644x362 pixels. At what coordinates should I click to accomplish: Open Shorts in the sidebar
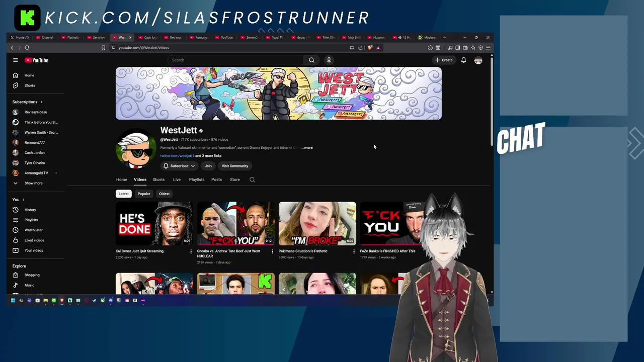pos(35,85)
